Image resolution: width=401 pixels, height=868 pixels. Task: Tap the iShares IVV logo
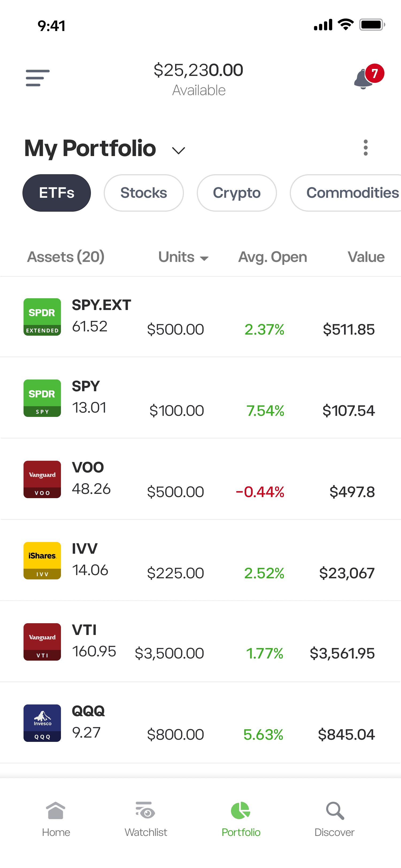coord(42,560)
